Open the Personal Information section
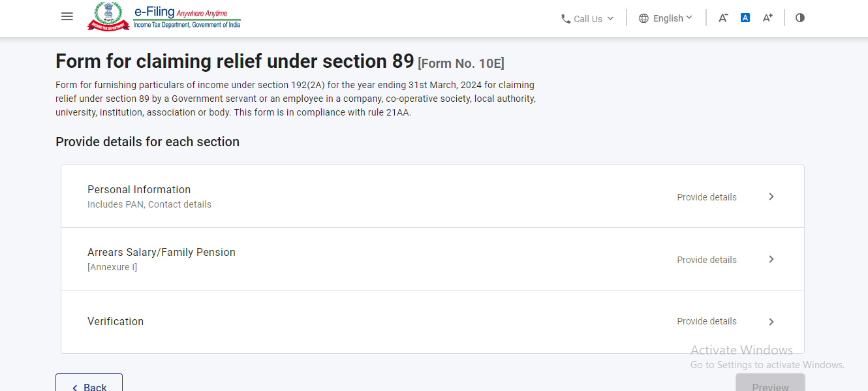This screenshot has height=391, width=868. pyautogui.click(x=139, y=190)
